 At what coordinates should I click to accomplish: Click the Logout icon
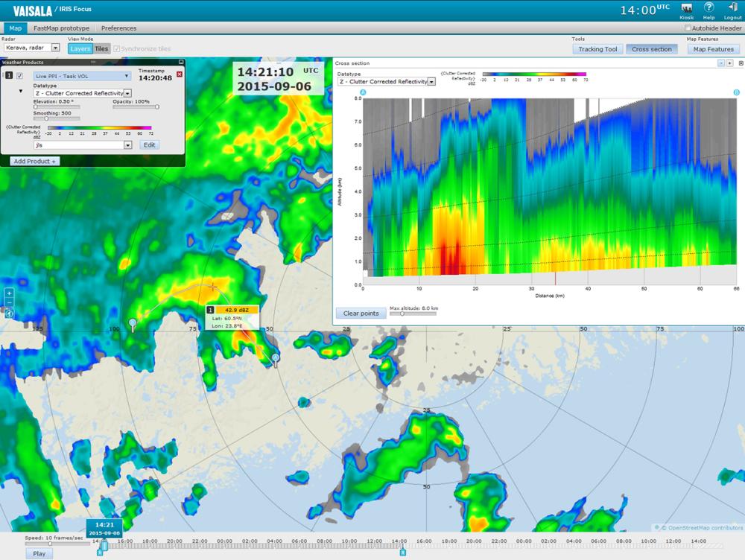732,8
